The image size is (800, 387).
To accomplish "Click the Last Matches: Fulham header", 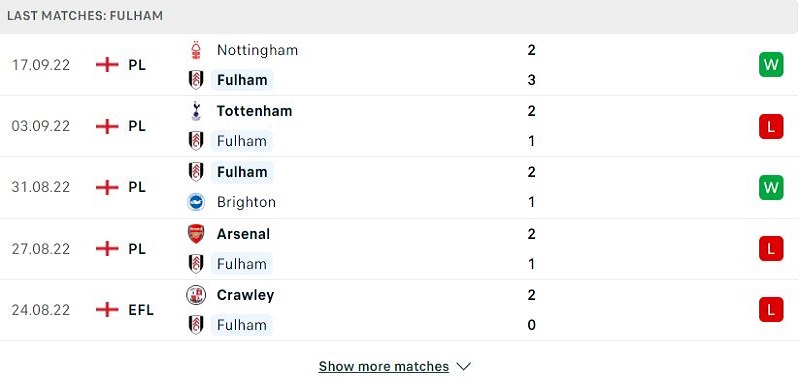I will pos(85,15).
